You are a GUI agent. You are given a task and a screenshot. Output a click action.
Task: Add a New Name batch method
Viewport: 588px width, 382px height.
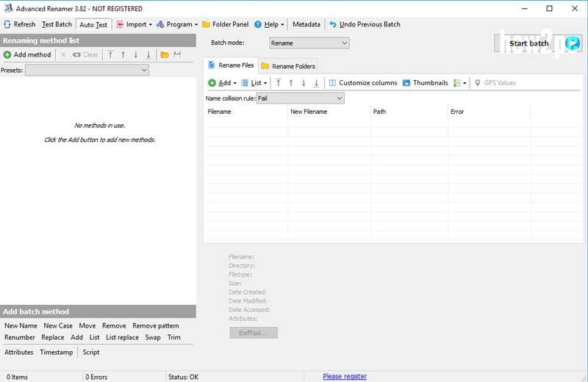point(21,325)
